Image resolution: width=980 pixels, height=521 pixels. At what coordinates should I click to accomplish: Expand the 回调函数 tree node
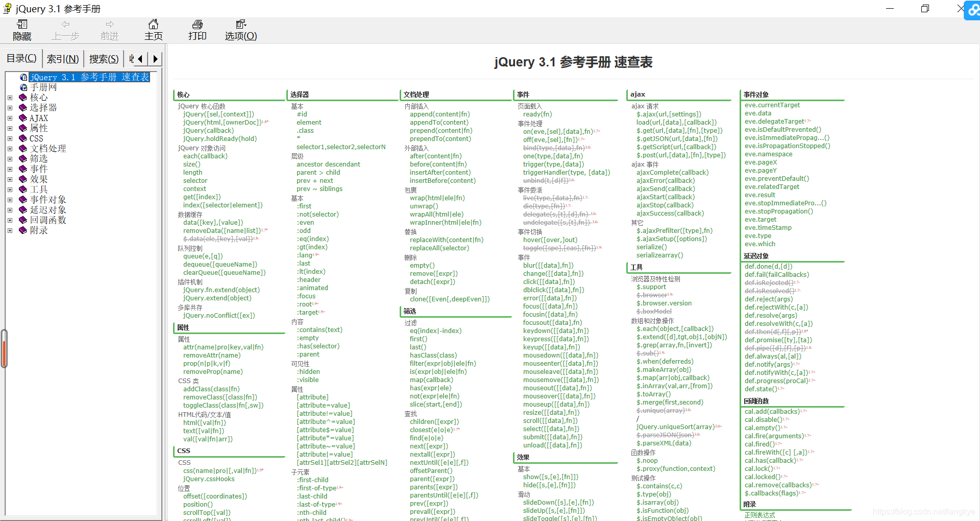[x=10, y=220]
